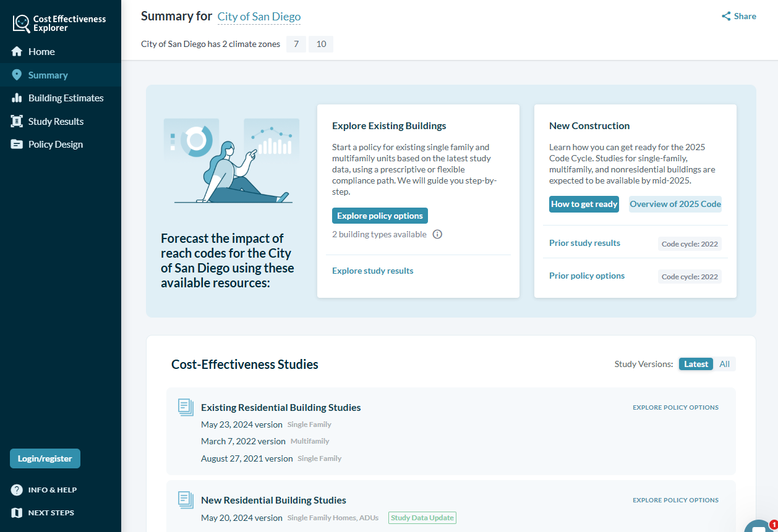
Task: Click the Share button label
Action: coord(745,17)
